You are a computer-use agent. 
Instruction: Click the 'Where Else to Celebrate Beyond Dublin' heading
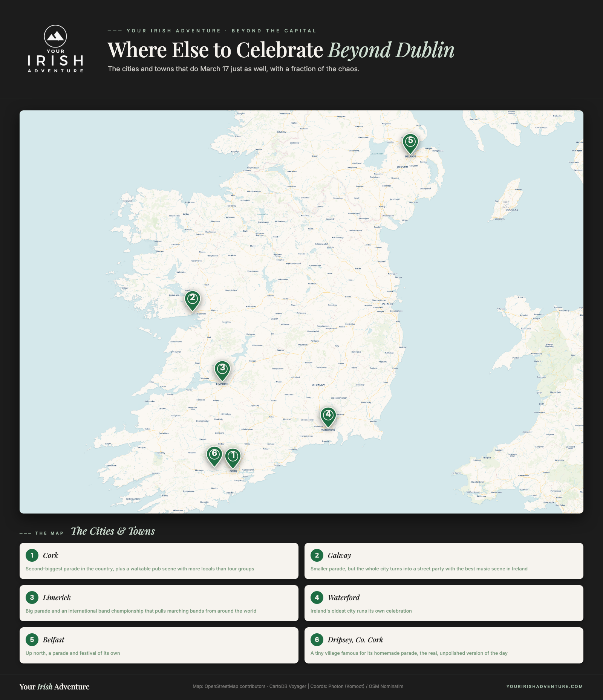pos(281,50)
